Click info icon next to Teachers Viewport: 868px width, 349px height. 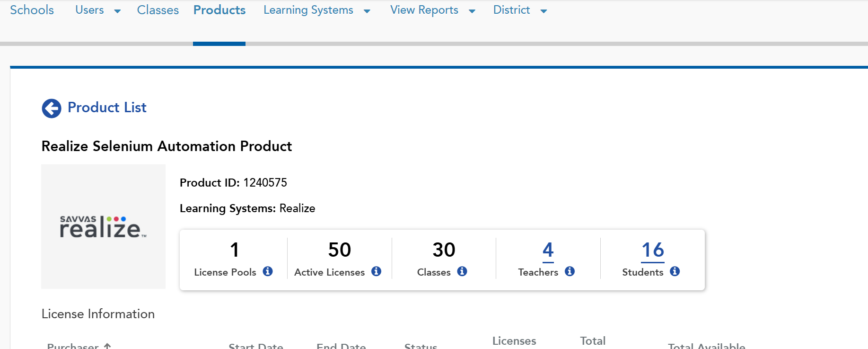[x=570, y=271]
